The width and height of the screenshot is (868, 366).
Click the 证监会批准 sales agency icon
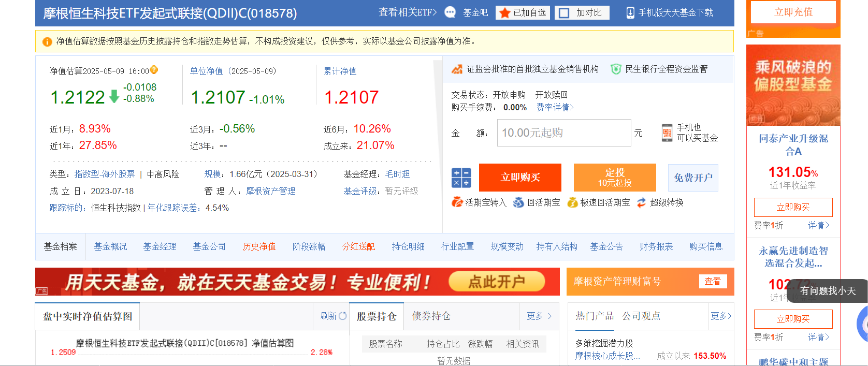(457, 69)
